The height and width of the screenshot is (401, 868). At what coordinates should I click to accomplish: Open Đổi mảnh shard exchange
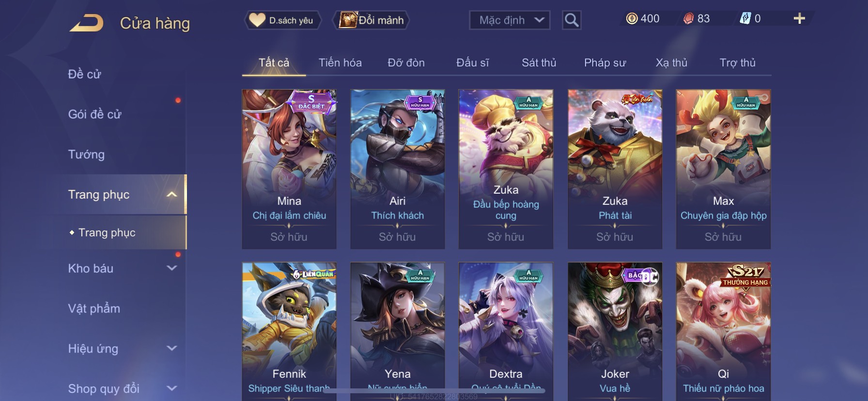tap(372, 20)
